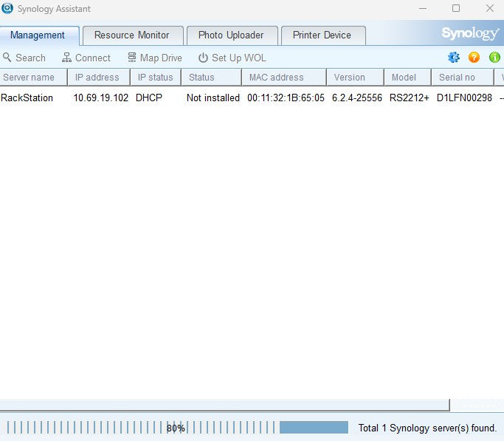
Task: Click model RS2212+ cell
Action: [410, 98]
